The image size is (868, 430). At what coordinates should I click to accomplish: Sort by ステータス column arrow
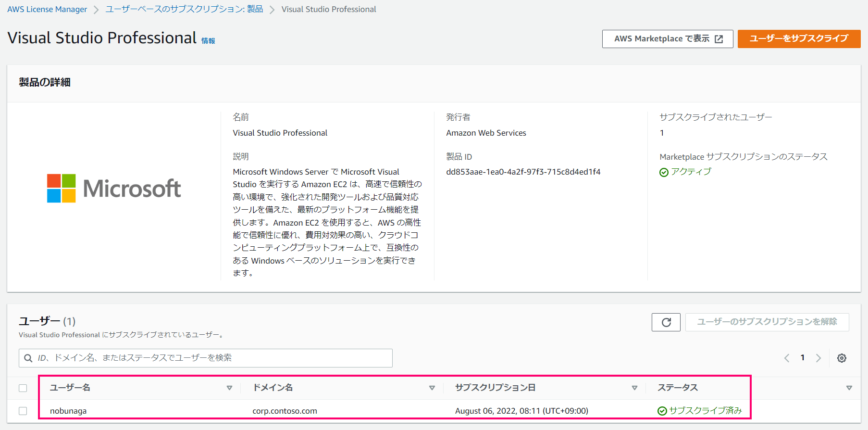(x=849, y=388)
